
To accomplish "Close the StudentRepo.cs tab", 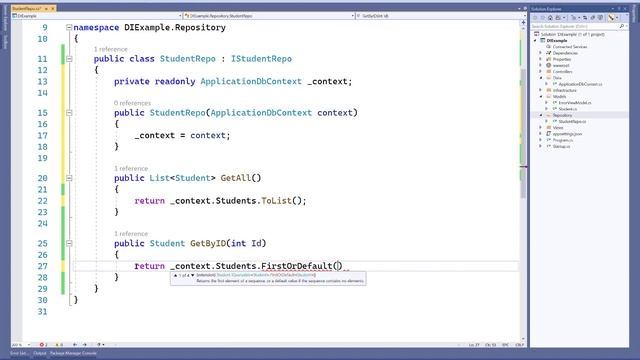I will coord(53,9).
